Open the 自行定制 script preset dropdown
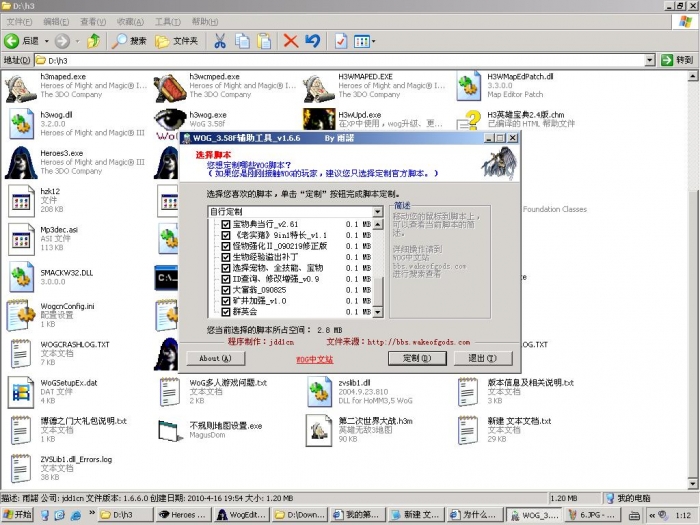 [378, 212]
